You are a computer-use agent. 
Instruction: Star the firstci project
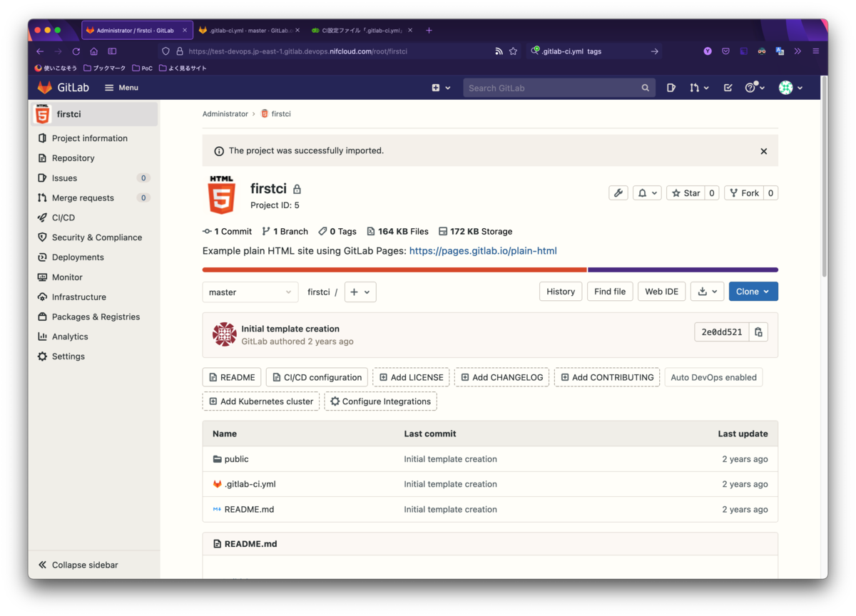[686, 193]
